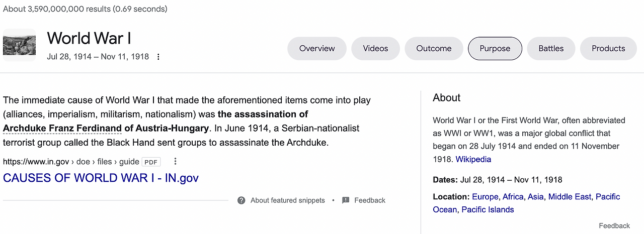Click the question mark icon for featured snippets
The height and width of the screenshot is (234, 644).
[242, 200]
